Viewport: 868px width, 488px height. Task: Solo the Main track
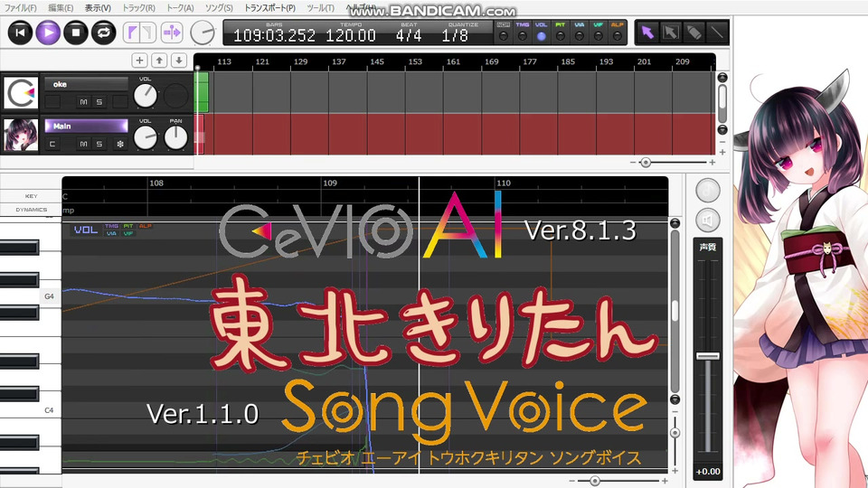click(99, 144)
